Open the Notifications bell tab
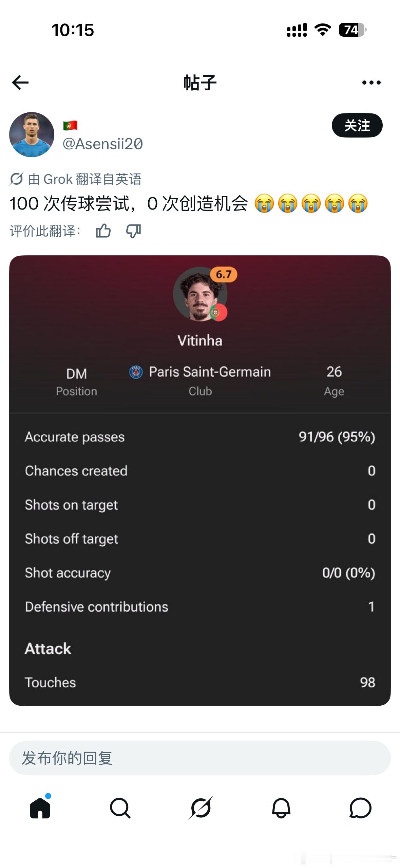The height and width of the screenshot is (868, 400). click(281, 808)
